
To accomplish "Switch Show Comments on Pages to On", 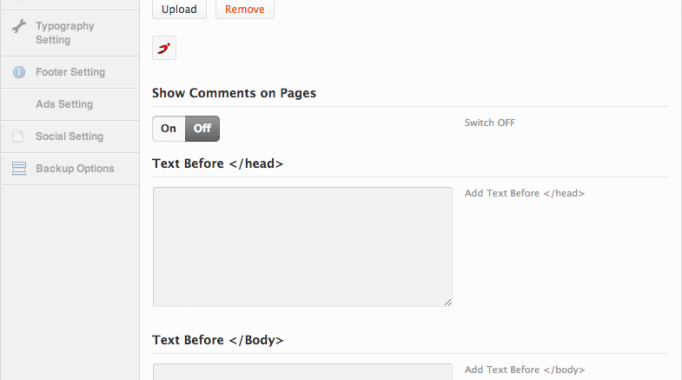I will click(169, 129).
